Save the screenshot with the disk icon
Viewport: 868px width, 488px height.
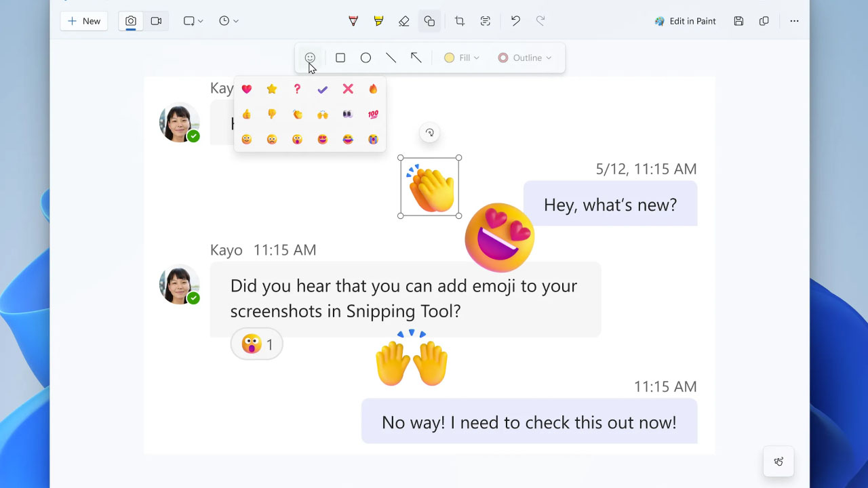pyautogui.click(x=738, y=21)
